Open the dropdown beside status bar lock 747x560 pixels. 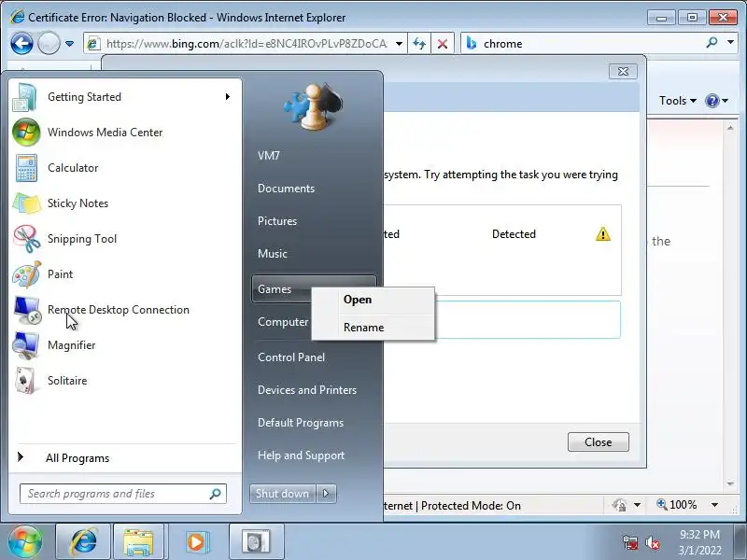click(x=637, y=505)
